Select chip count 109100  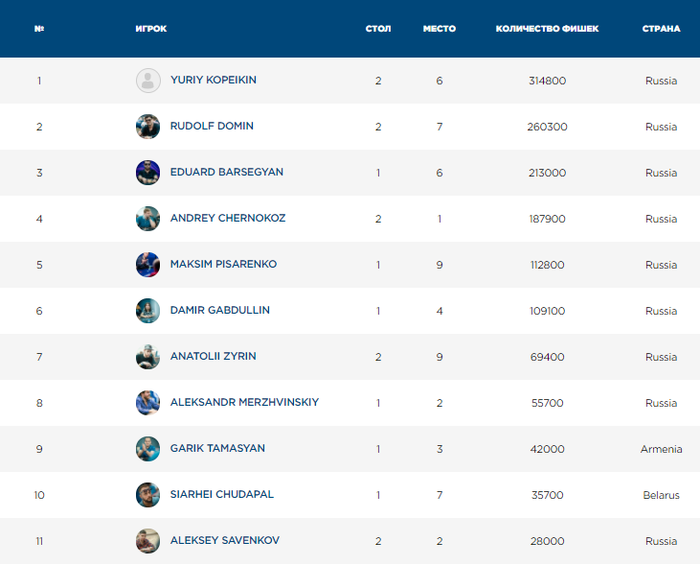(x=547, y=311)
